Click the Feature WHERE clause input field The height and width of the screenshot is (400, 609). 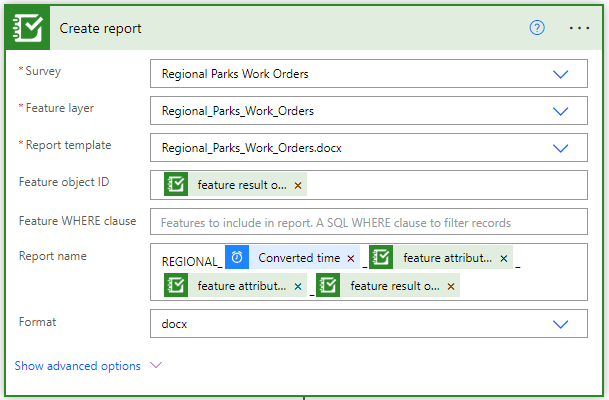coord(368,222)
